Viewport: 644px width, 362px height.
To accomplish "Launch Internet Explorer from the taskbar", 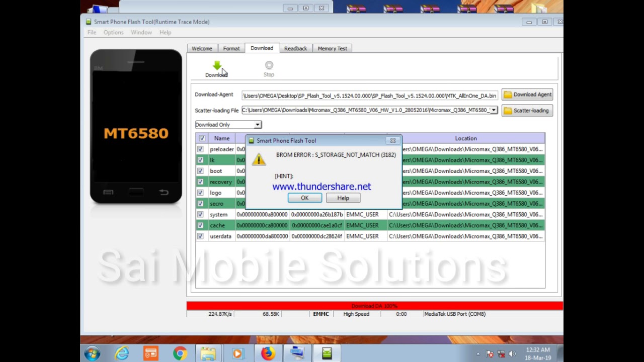I will 122,353.
